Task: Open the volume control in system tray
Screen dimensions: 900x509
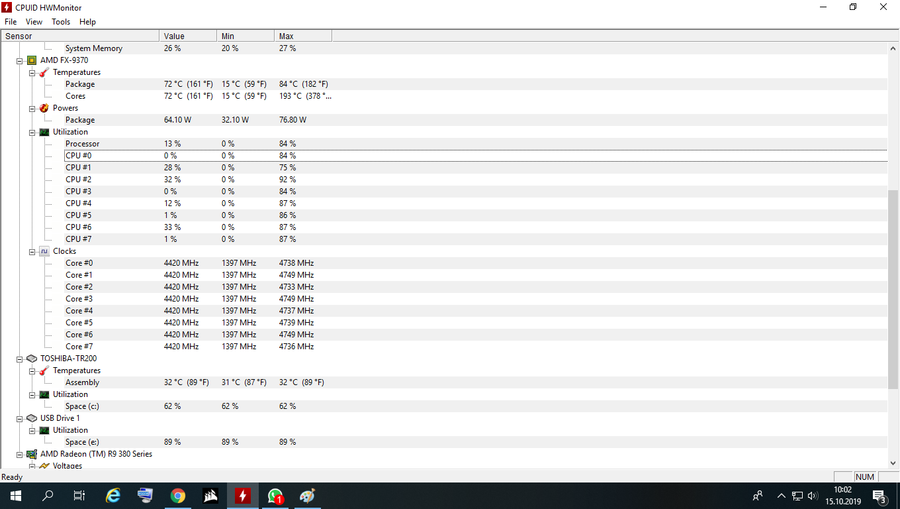Action: tap(812, 496)
